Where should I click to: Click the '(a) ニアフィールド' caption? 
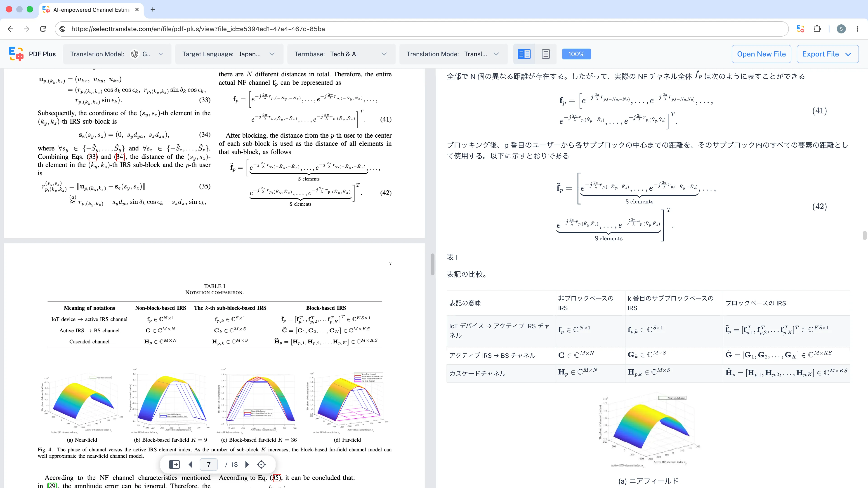648,481
